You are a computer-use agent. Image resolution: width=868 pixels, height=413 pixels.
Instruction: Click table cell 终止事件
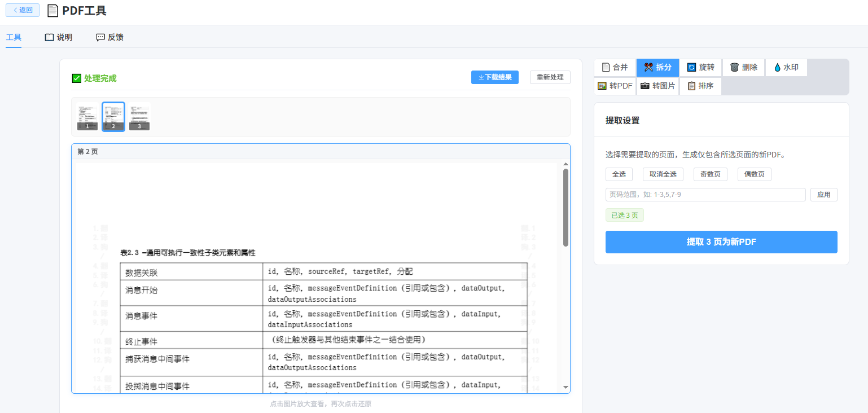(191, 340)
